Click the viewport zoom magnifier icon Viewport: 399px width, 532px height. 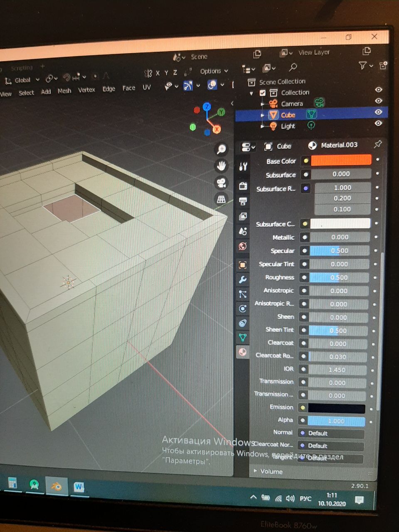tap(222, 149)
